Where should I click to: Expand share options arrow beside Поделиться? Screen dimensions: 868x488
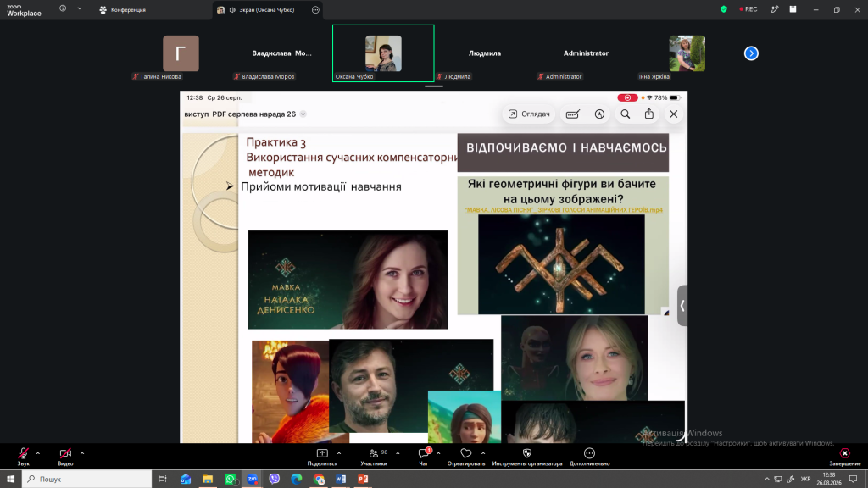point(339,453)
